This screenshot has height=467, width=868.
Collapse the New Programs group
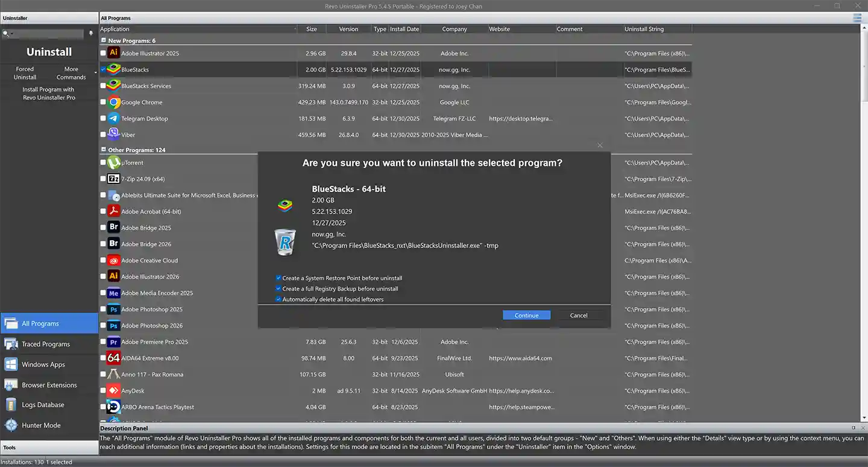tap(103, 40)
